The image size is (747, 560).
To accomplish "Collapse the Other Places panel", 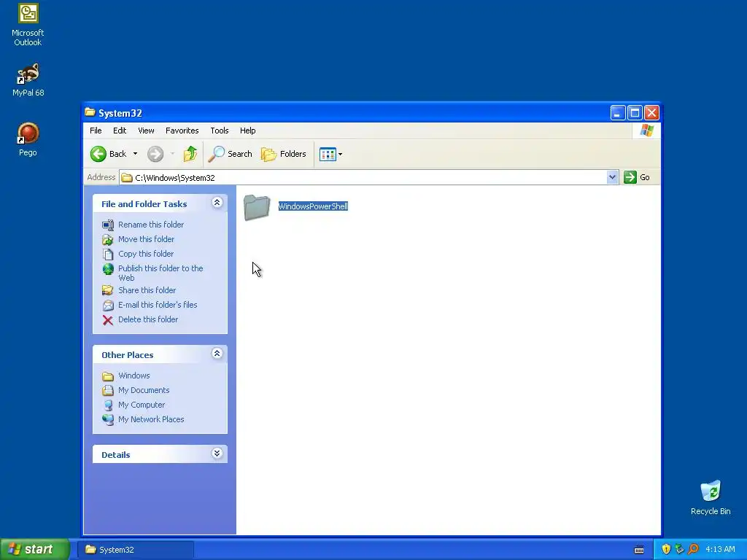I will [x=217, y=354].
